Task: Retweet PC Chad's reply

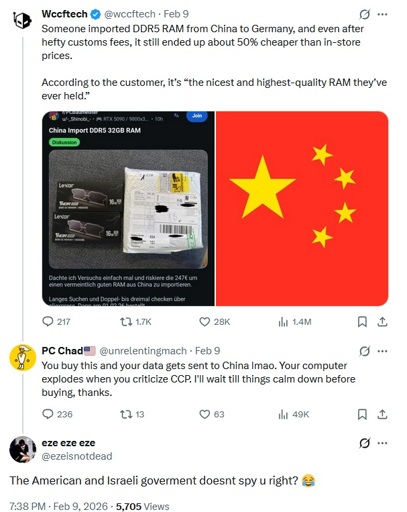Action: 132,414
